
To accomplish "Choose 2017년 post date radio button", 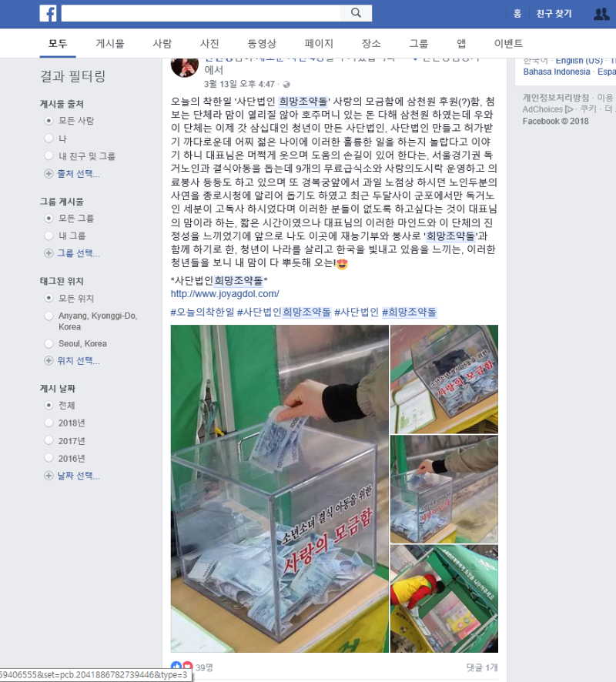I will (x=49, y=440).
